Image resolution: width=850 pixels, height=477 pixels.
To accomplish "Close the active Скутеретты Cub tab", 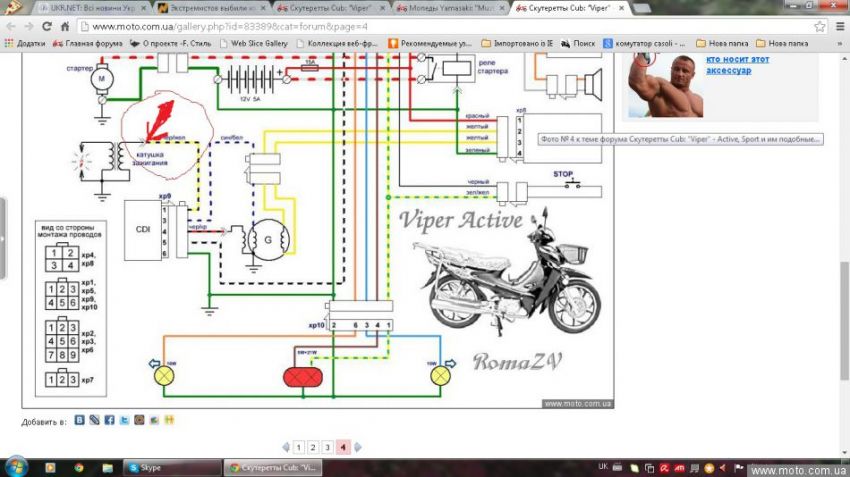I will point(621,8).
